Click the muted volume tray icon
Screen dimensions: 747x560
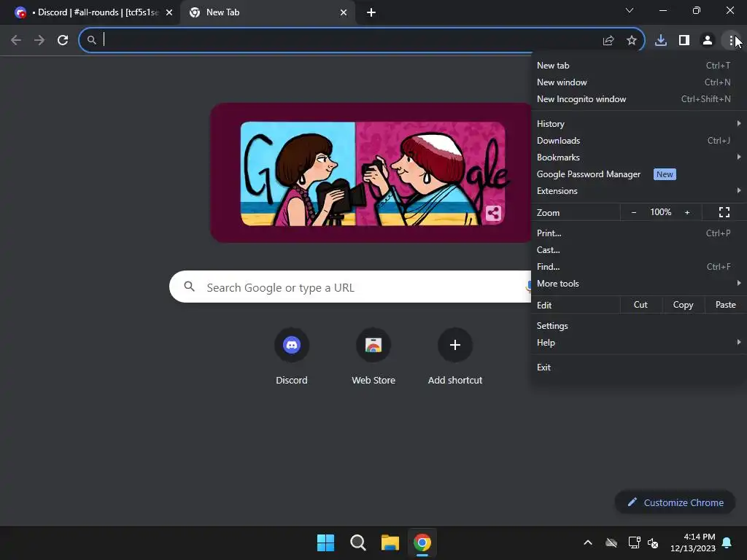point(653,542)
